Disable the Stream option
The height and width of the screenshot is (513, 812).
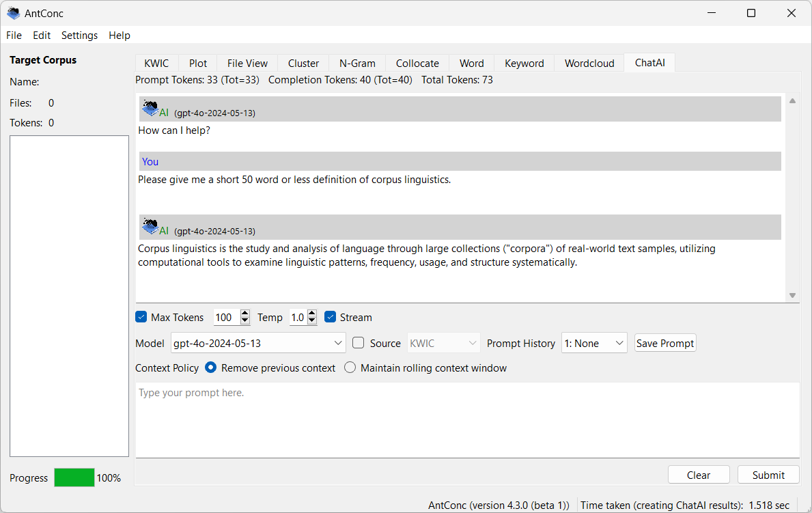coord(329,316)
